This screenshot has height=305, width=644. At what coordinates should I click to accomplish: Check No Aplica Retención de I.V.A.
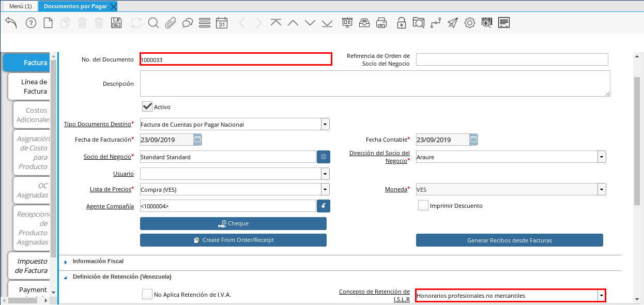click(147, 294)
